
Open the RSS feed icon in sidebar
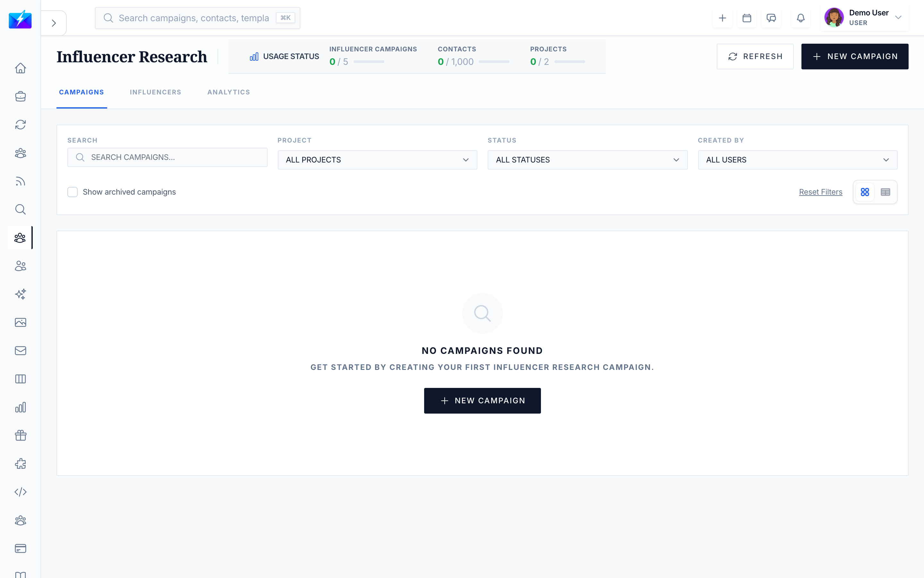pyautogui.click(x=20, y=181)
